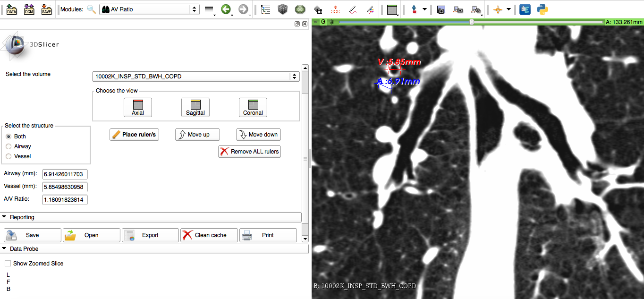
Task: Select the Airway radio button
Action: pyautogui.click(x=8, y=146)
